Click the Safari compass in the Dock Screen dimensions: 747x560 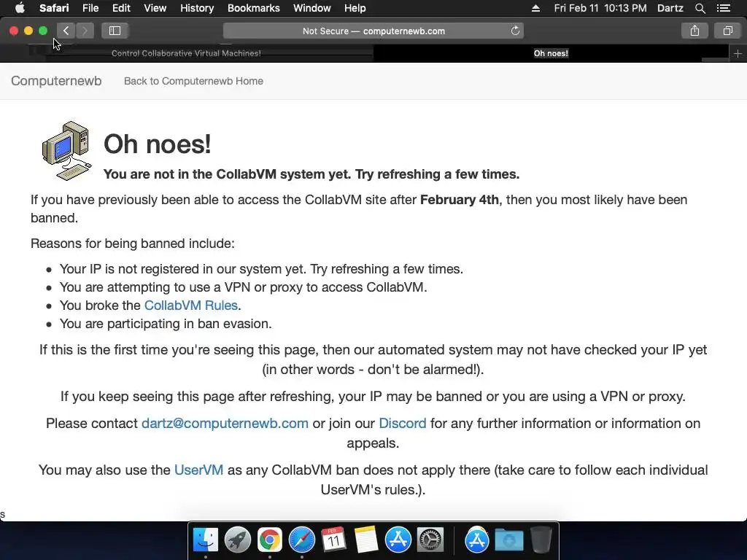coord(301,540)
